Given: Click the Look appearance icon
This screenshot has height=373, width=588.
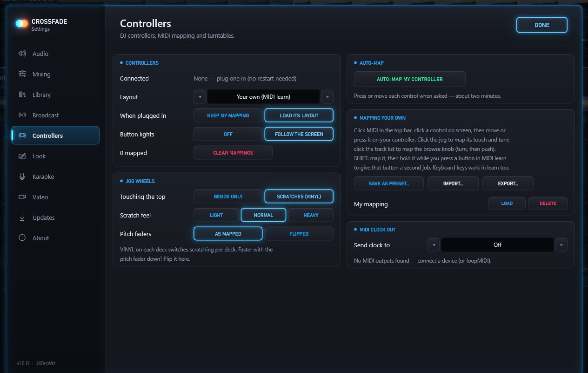Looking at the screenshot, I should (x=22, y=156).
